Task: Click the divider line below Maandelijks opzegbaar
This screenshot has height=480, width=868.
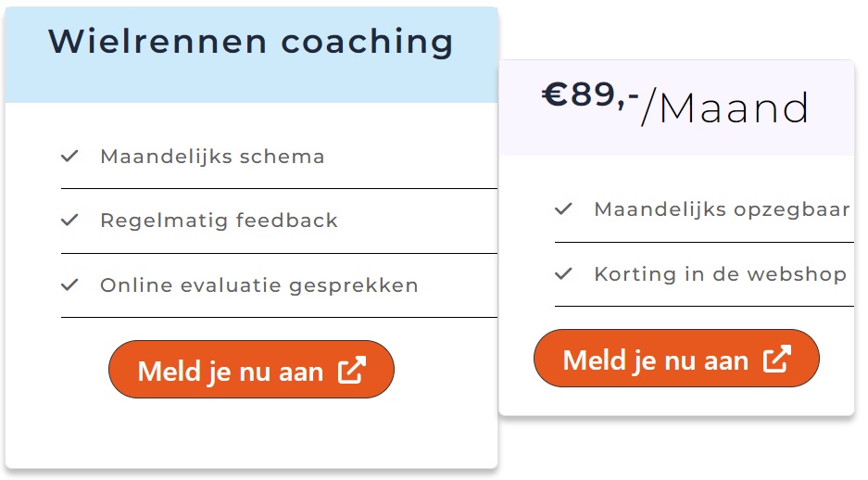Action: pos(704,243)
